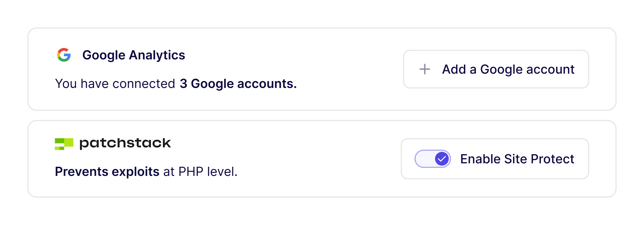Click the multicolored Google icon beside Analytics
The image size is (644, 225).
[x=64, y=55]
